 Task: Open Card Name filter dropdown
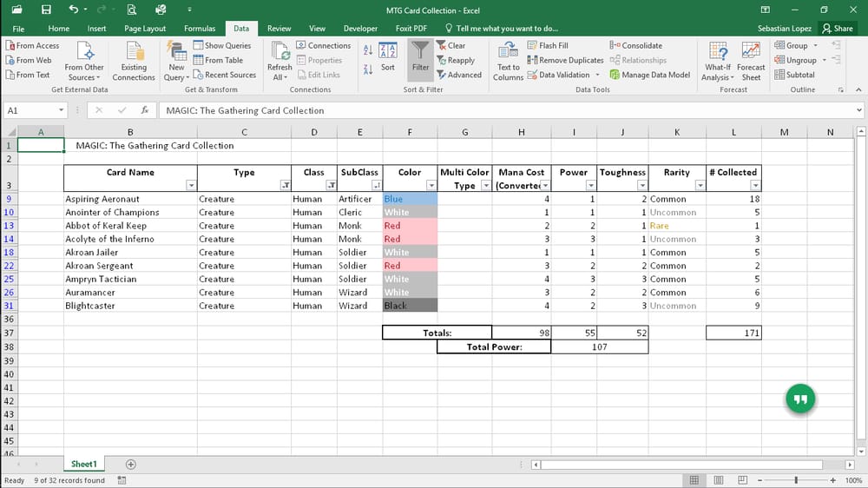pos(191,186)
